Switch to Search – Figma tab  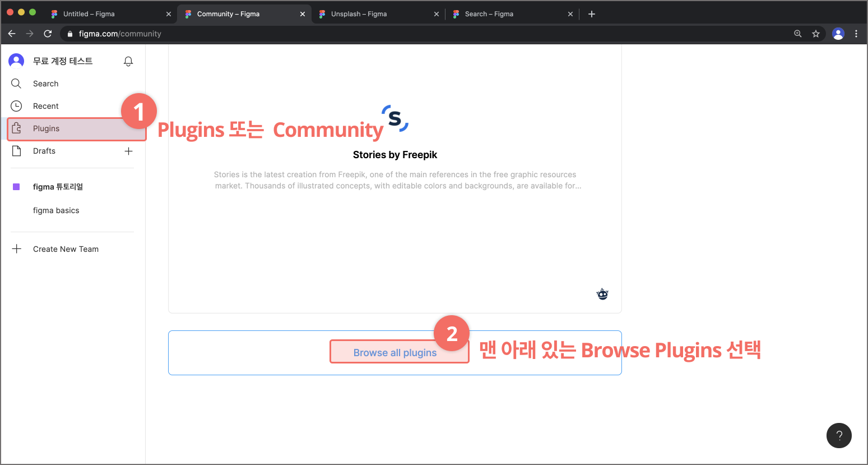[x=512, y=14]
